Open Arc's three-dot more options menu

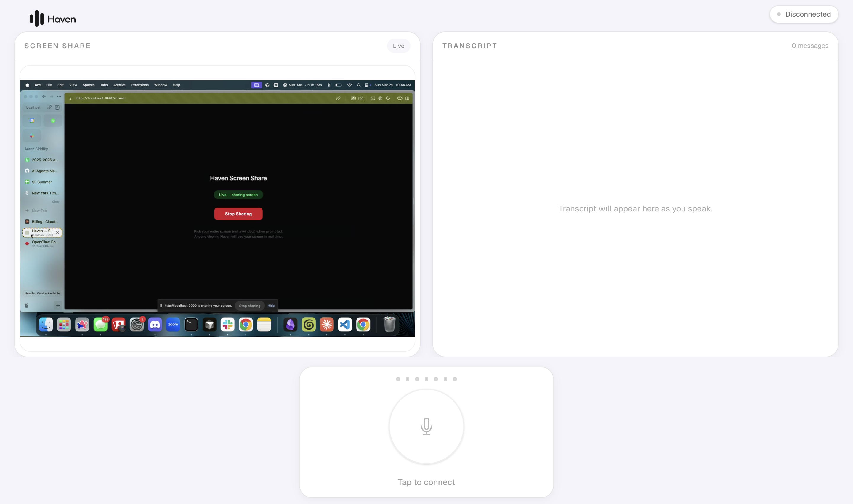59,97
